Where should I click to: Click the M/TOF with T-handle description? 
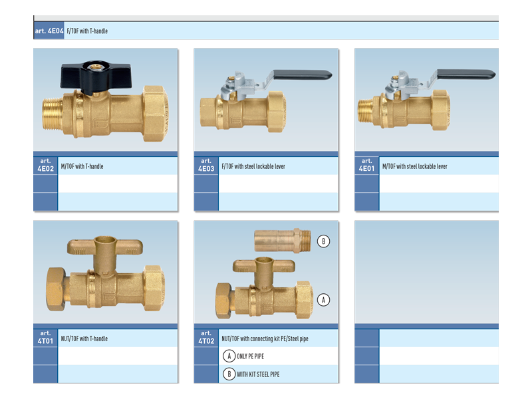[82, 166]
